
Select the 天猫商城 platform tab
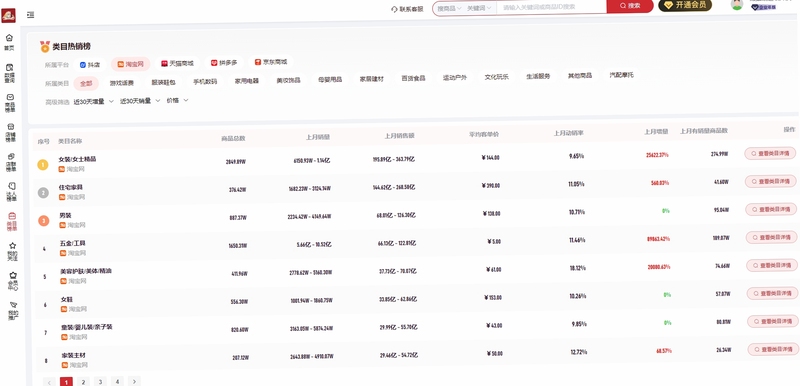click(x=177, y=64)
